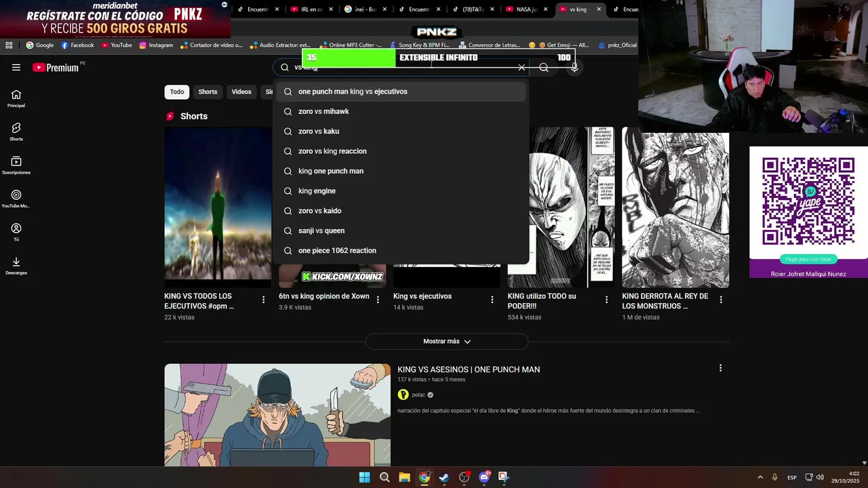This screenshot has height=488, width=868.
Task: Choose suggestion zoro vs king reaccion
Action: (x=400, y=151)
